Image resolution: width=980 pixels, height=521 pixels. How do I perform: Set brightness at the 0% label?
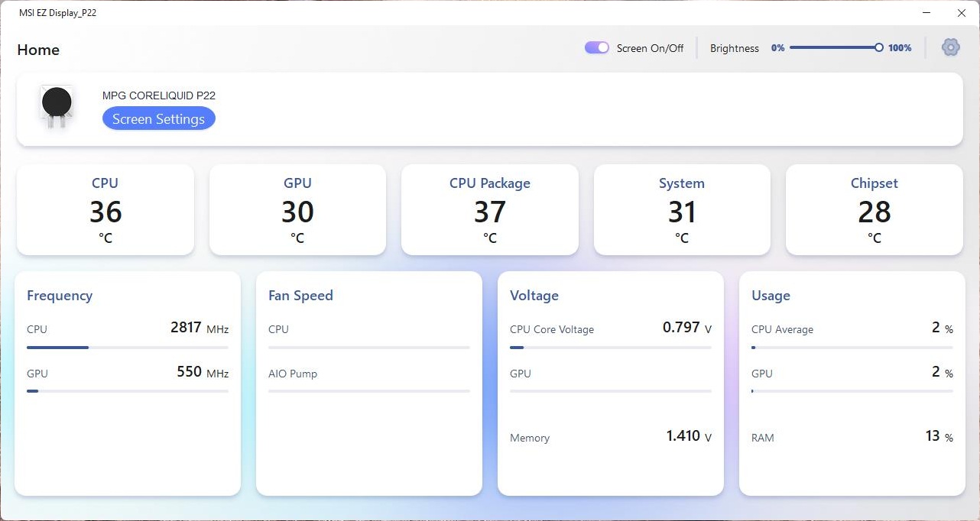pos(778,48)
